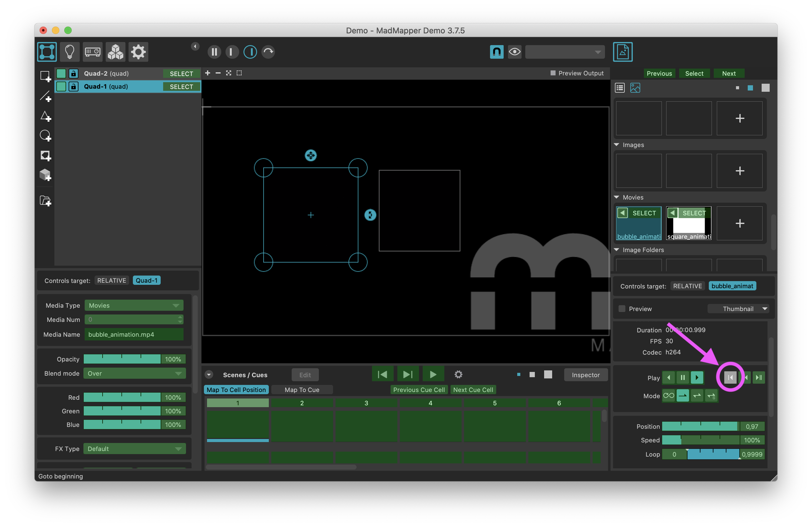
Task: Choose the Add Line tool
Action: pyautogui.click(x=45, y=96)
